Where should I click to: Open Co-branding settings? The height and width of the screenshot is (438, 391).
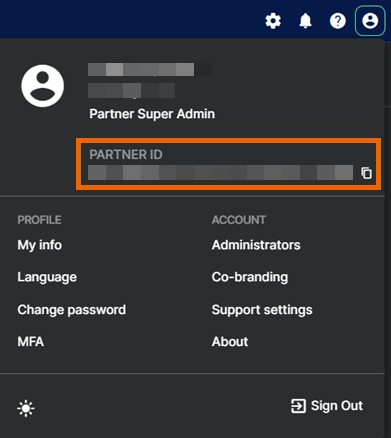tap(250, 277)
